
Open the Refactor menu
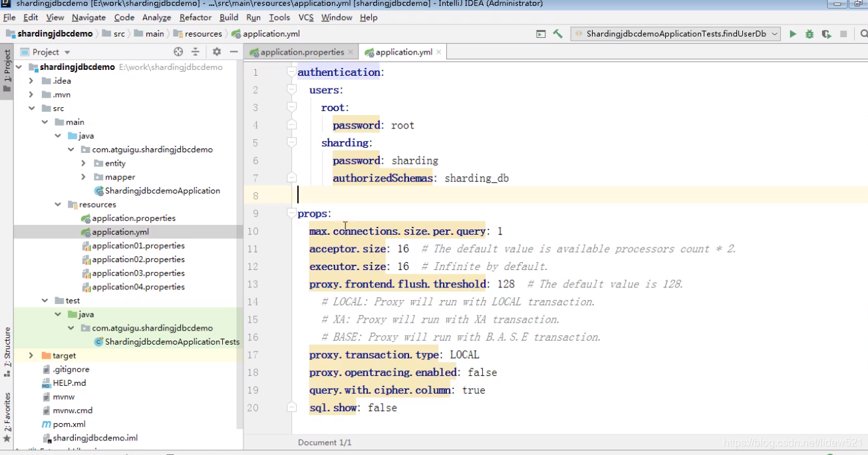tap(196, 17)
